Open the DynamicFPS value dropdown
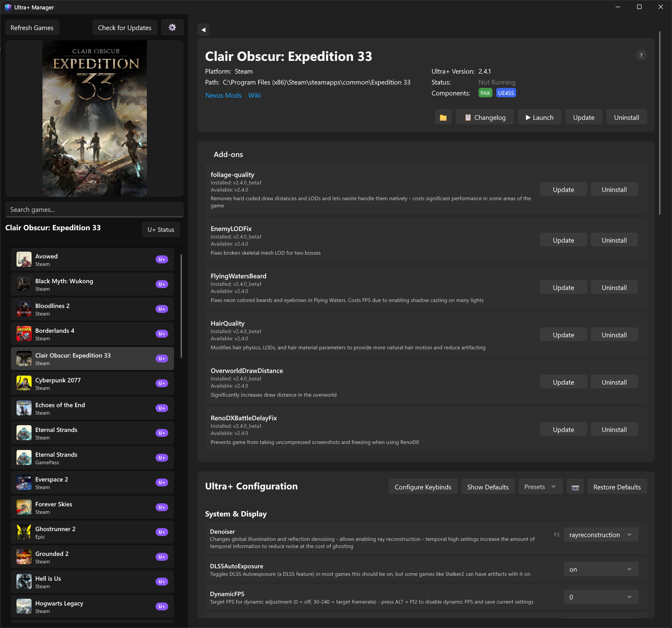Screen dimensions: 672x628 600,597
